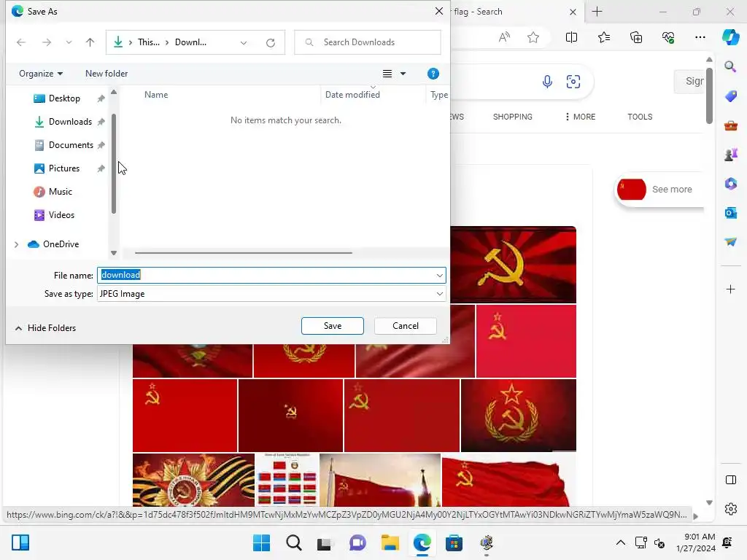The width and height of the screenshot is (747, 560).
Task: Open Edge Collections
Action: pyautogui.click(x=636, y=37)
